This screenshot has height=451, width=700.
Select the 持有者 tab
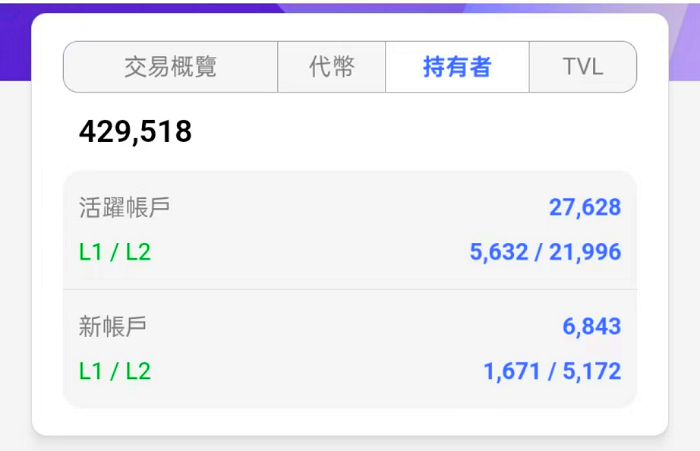pyautogui.click(x=457, y=67)
